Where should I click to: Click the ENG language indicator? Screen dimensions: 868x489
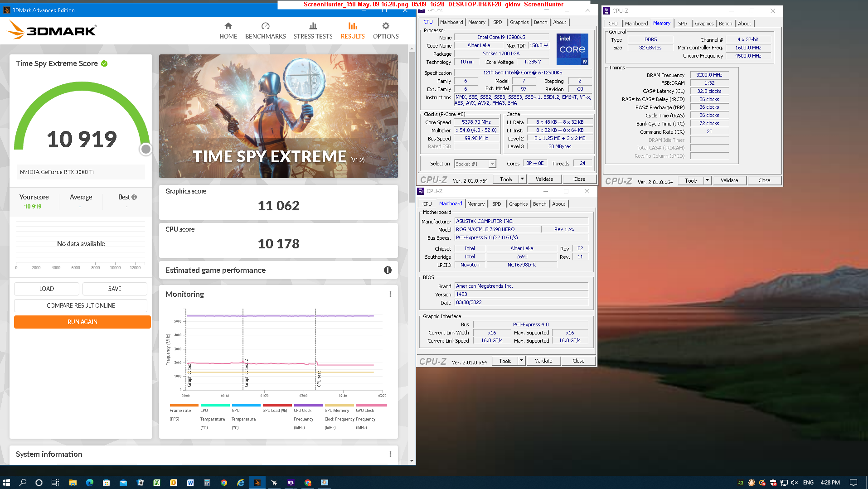[808, 483]
